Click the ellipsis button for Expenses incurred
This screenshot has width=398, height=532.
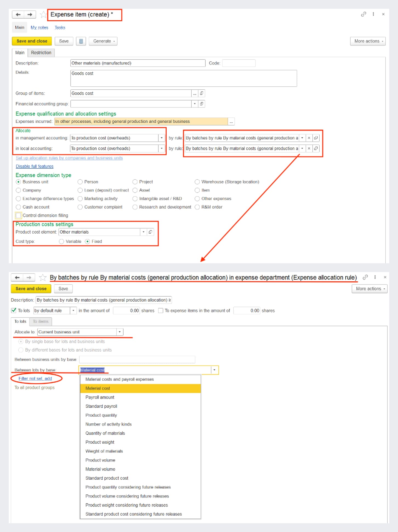coord(231,121)
